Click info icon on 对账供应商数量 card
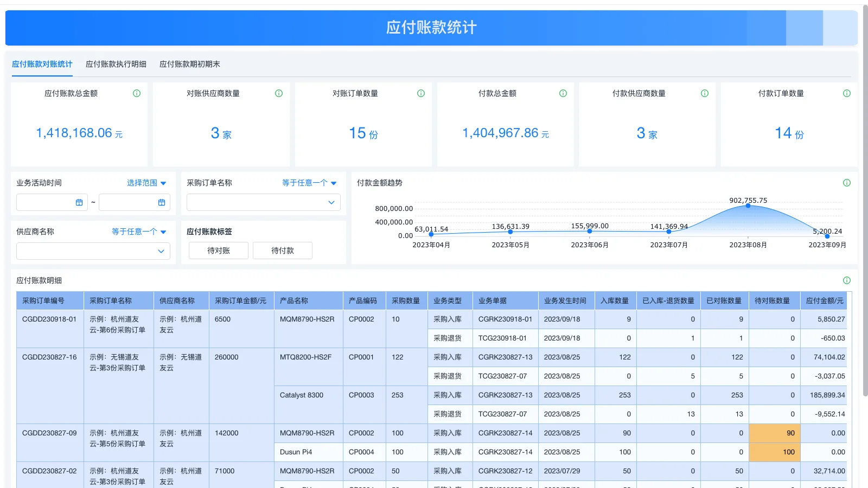 [x=279, y=93]
